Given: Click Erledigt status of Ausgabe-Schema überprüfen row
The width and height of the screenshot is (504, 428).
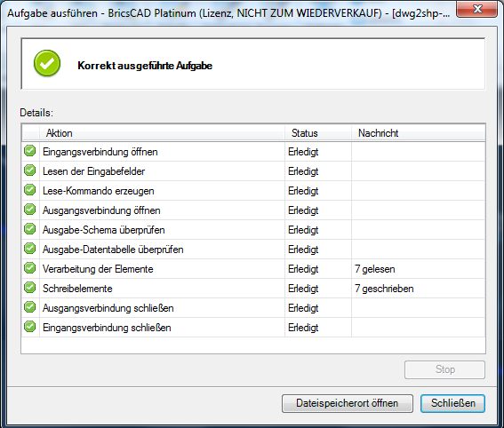Looking at the screenshot, I should click(x=303, y=230).
